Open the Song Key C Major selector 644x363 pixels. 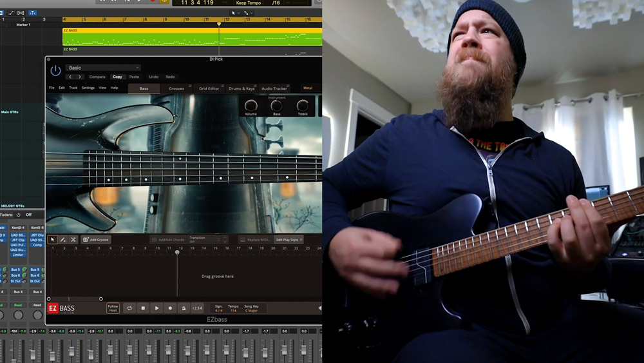(x=251, y=310)
